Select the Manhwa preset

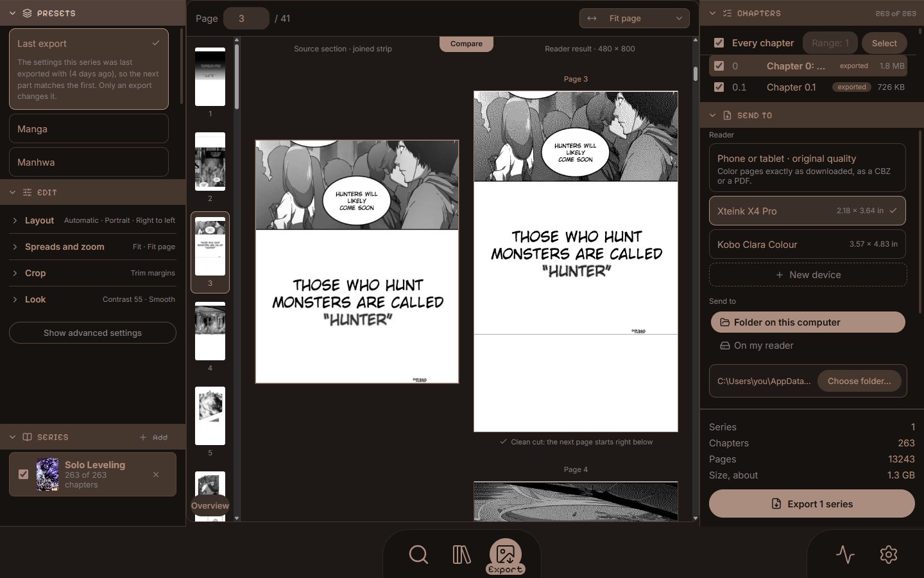pos(89,162)
